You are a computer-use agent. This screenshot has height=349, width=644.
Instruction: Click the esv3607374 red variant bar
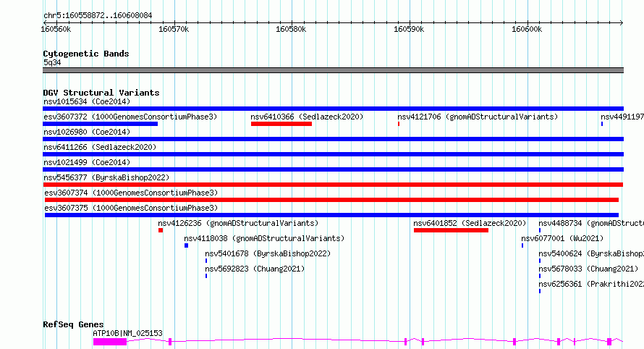tap(331, 200)
